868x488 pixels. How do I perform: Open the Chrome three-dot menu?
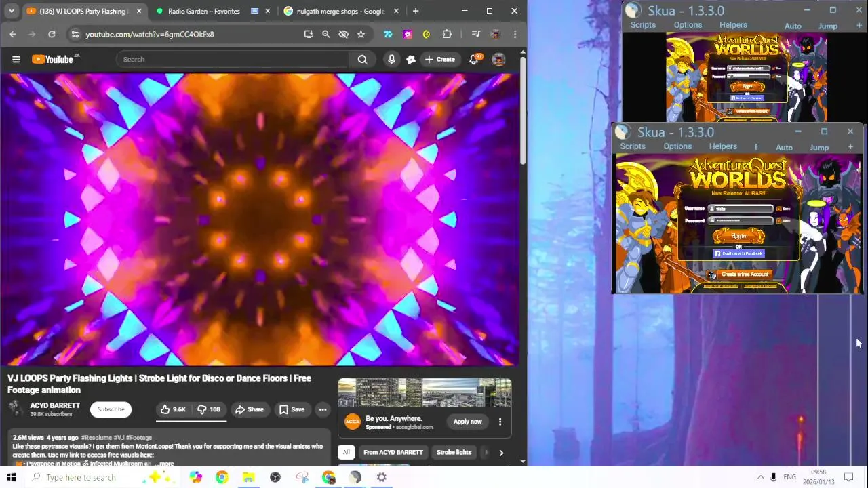[x=515, y=34]
